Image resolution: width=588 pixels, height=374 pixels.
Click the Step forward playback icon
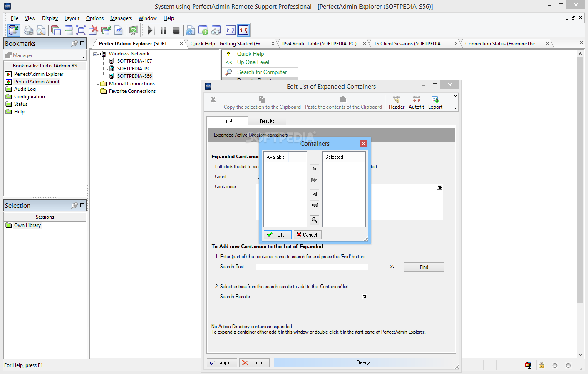151,30
